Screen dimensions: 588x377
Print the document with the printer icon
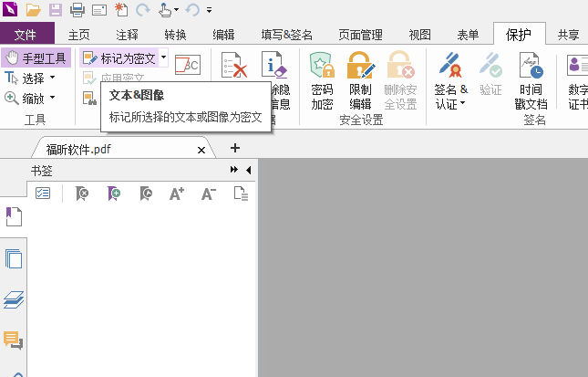pyautogui.click(x=77, y=10)
